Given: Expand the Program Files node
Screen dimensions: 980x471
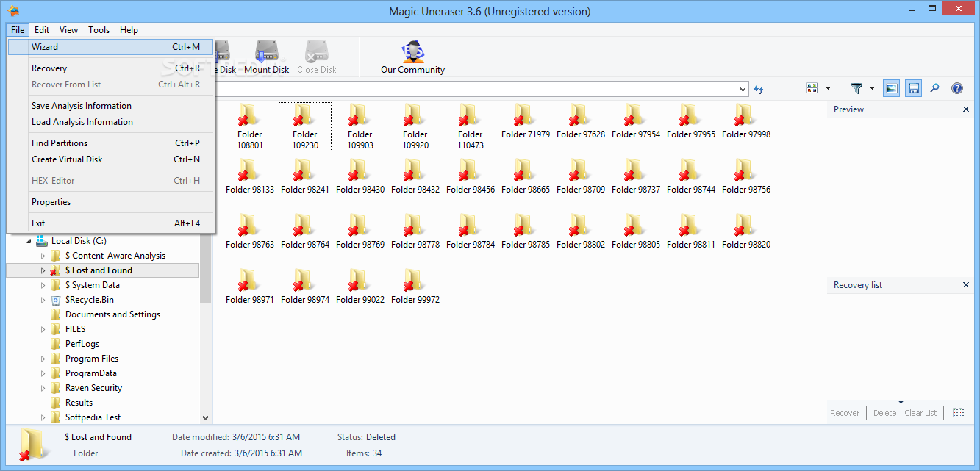Looking at the screenshot, I should pos(43,359).
